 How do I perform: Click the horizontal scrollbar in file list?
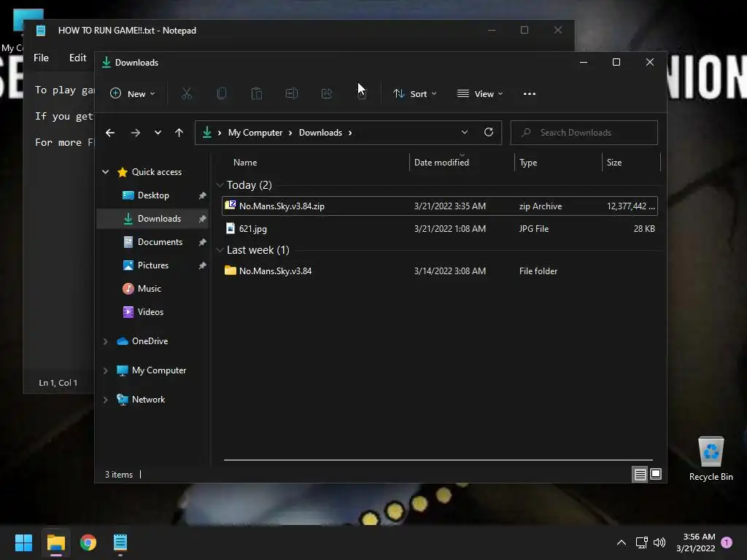438,459
